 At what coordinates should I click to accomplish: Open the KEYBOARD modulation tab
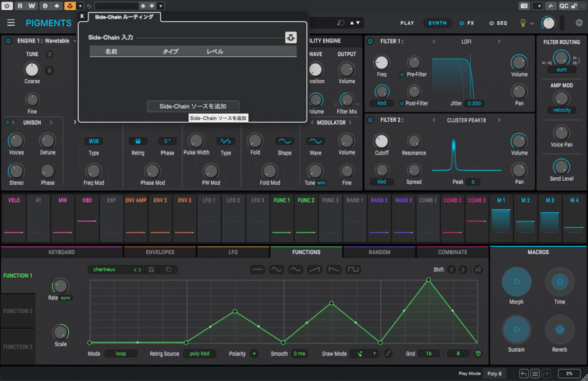pos(61,252)
